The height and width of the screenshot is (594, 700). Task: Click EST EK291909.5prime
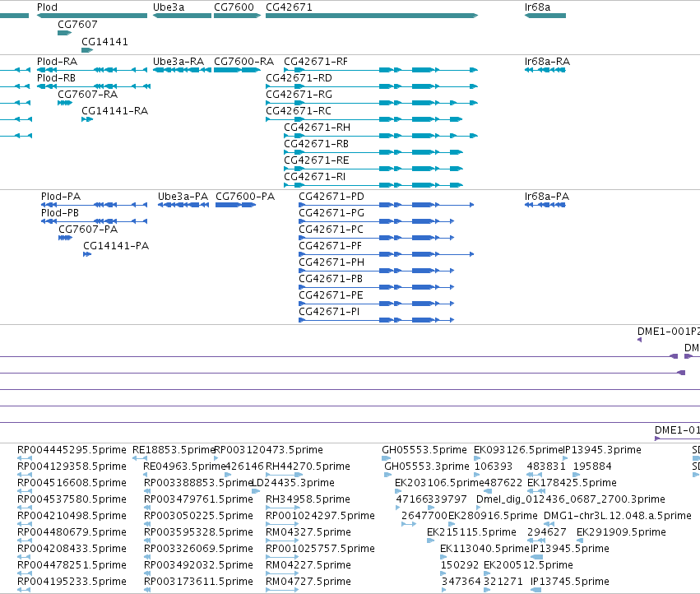coord(621,532)
